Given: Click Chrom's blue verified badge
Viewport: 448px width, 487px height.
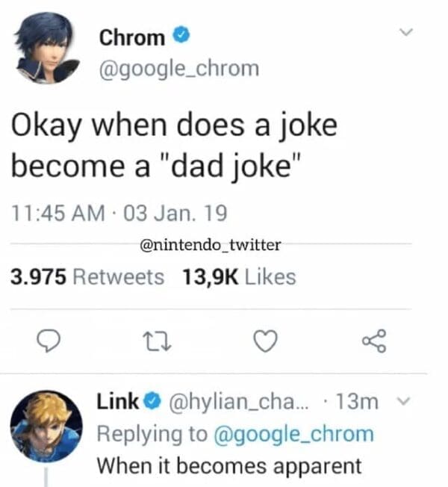Looking at the screenshot, I should tap(179, 35).
